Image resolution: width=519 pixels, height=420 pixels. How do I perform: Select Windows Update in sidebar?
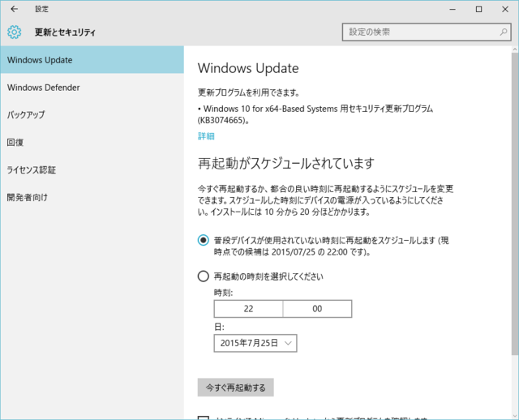92,60
